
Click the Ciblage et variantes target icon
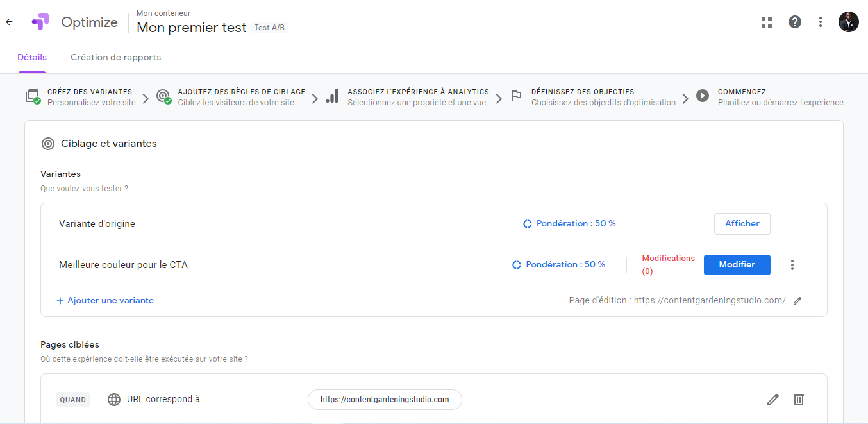click(x=47, y=143)
